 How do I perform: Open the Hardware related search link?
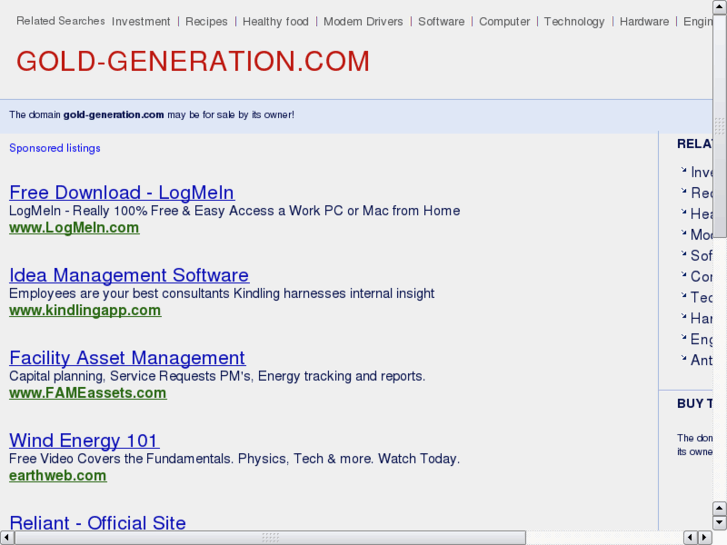644,22
